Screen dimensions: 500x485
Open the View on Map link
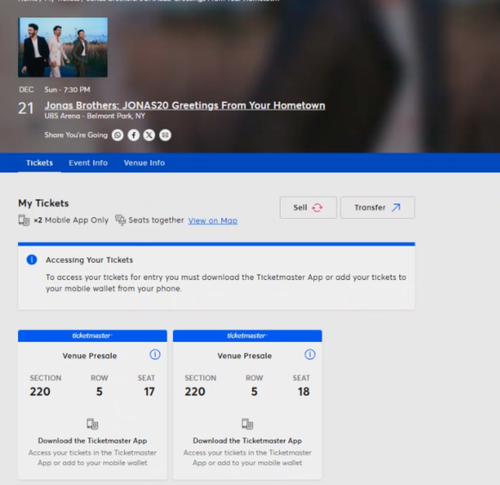tap(213, 221)
